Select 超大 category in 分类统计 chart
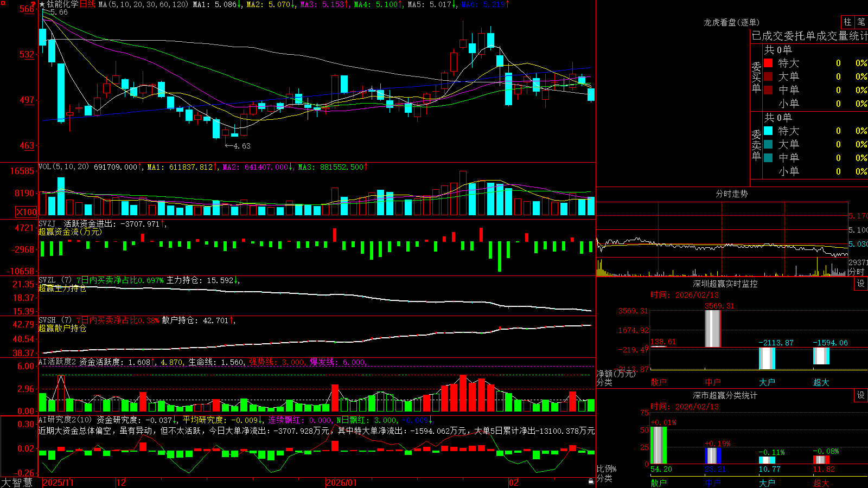The image size is (868, 488). 821,483
